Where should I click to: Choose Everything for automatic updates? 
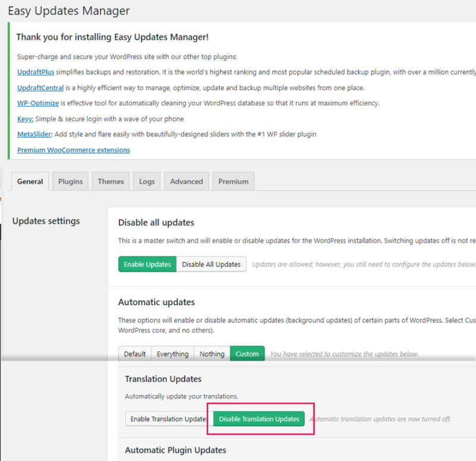[x=173, y=354]
